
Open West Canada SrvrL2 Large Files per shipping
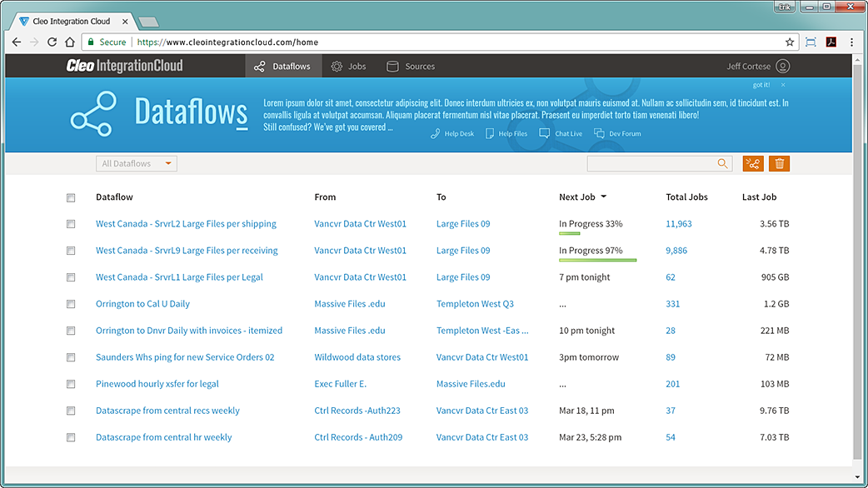click(x=186, y=223)
